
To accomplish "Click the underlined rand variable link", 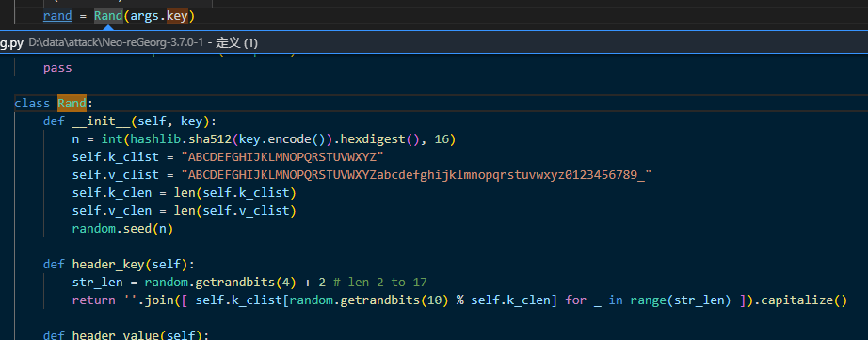I will click(57, 16).
